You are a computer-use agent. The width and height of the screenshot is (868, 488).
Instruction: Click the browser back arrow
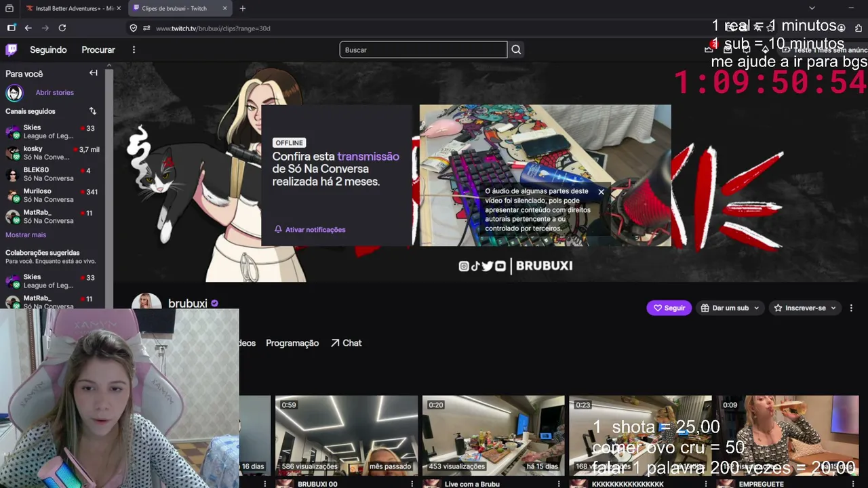pyautogui.click(x=28, y=28)
